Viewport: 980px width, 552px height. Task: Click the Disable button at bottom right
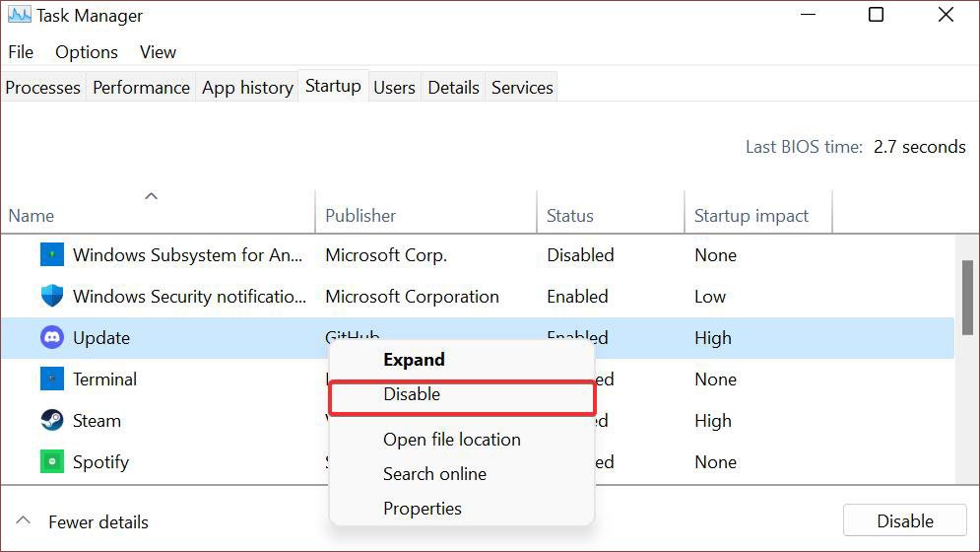tap(904, 520)
